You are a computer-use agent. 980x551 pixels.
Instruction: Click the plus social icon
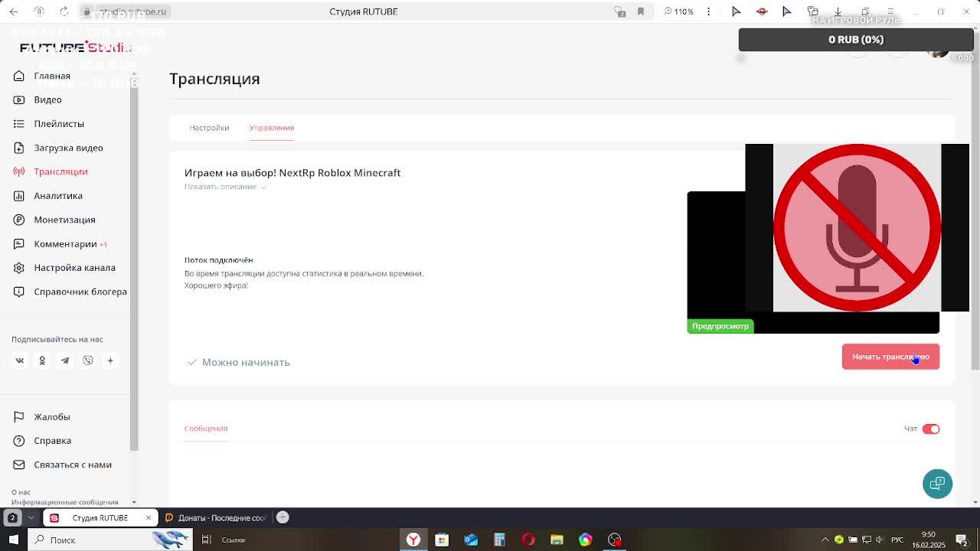pyautogui.click(x=110, y=360)
